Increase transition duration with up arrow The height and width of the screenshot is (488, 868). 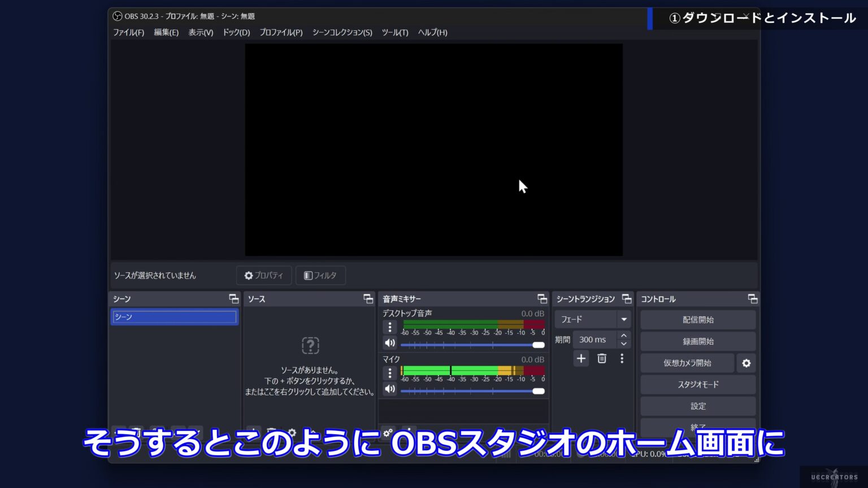[x=623, y=335]
